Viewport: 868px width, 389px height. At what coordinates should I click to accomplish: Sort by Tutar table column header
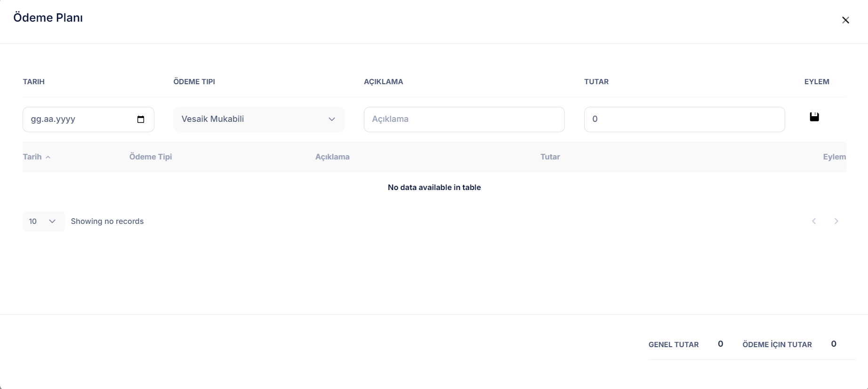coord(550,157)
